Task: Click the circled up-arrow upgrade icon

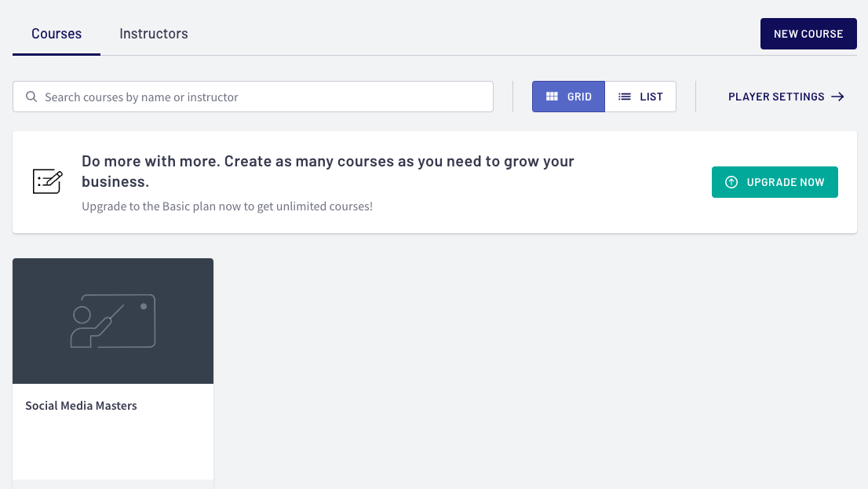Action: [731, 182]
